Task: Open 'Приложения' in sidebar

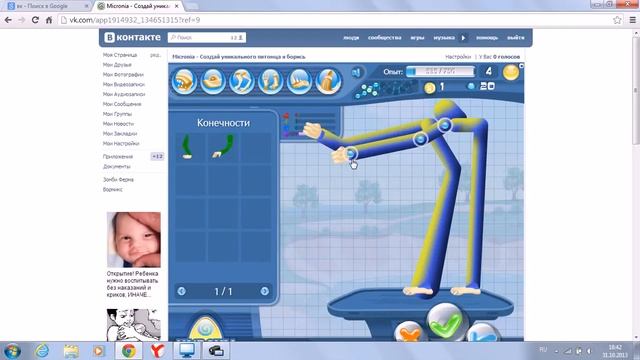Action: (x=118, y=156)
